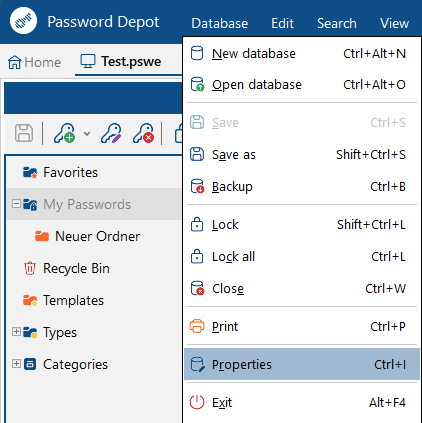Screen dimensions: 422x423
Task: Click the Open database icon
Action: tap(197, 84)
